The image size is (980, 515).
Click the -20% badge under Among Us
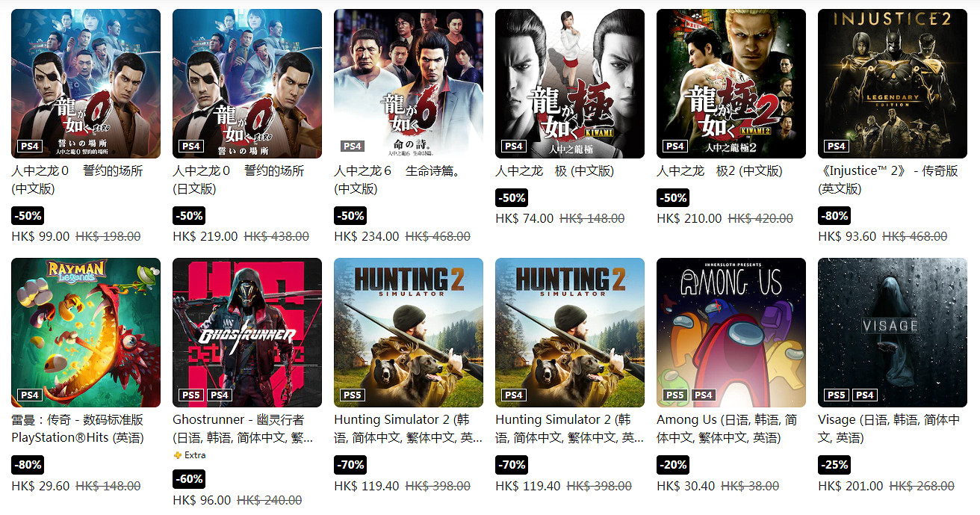[672, 465]
